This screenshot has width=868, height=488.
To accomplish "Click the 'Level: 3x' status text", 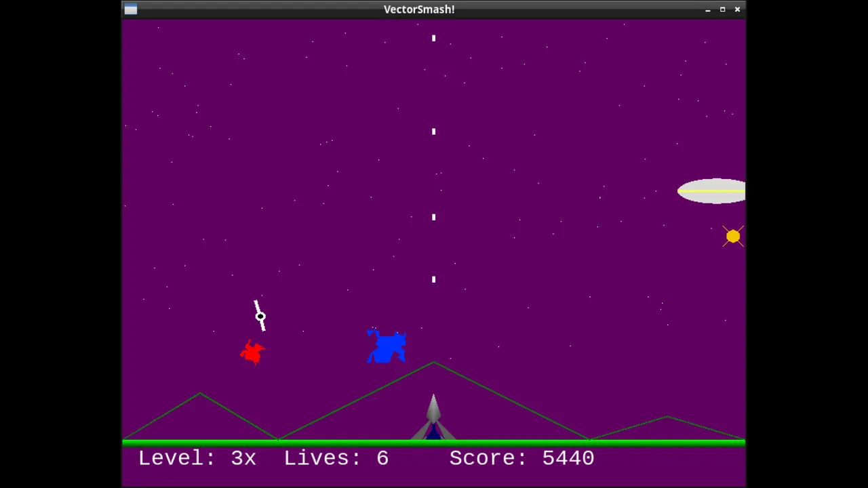I will pos(197,458).
